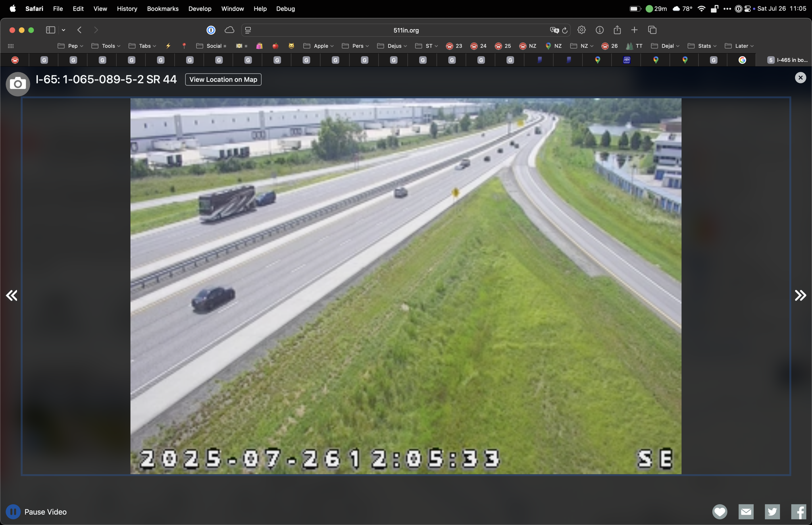The image size is (812, 525).
Task: Click the live traffic camera image
Action: pos(406,286)
